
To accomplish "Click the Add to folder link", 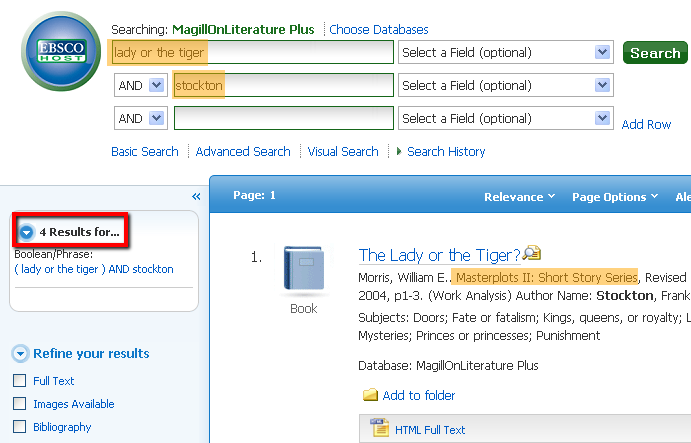I will coord(419,395).
